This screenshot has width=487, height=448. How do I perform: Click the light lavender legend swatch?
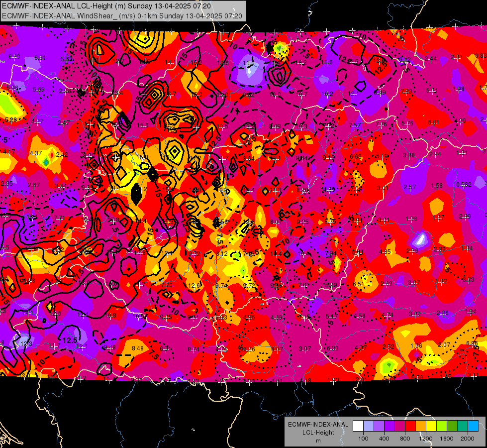pos(369,426)
